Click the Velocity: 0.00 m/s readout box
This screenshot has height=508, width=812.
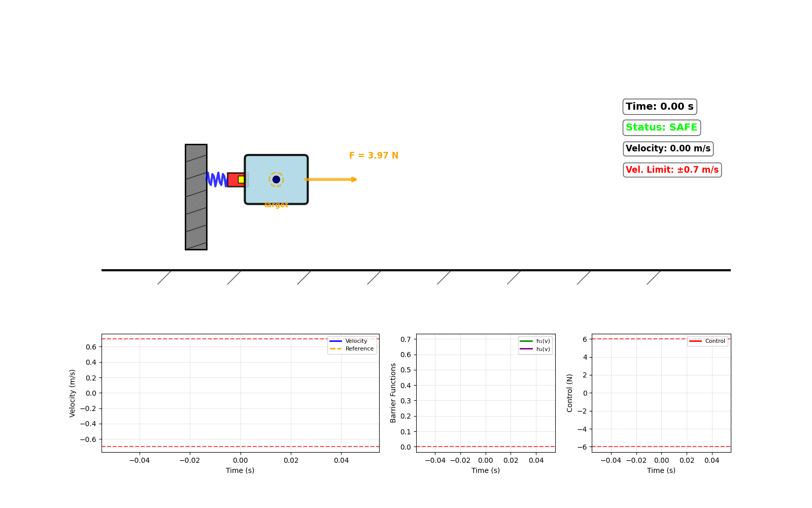tap(668, 149)
